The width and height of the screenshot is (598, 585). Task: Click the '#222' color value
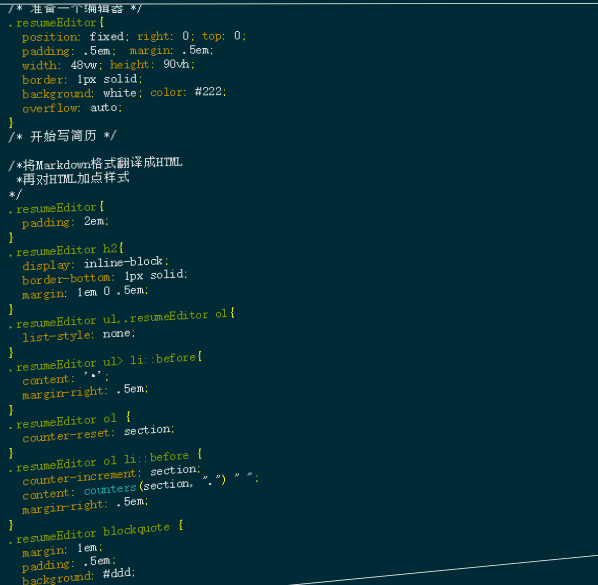point(208,92)
